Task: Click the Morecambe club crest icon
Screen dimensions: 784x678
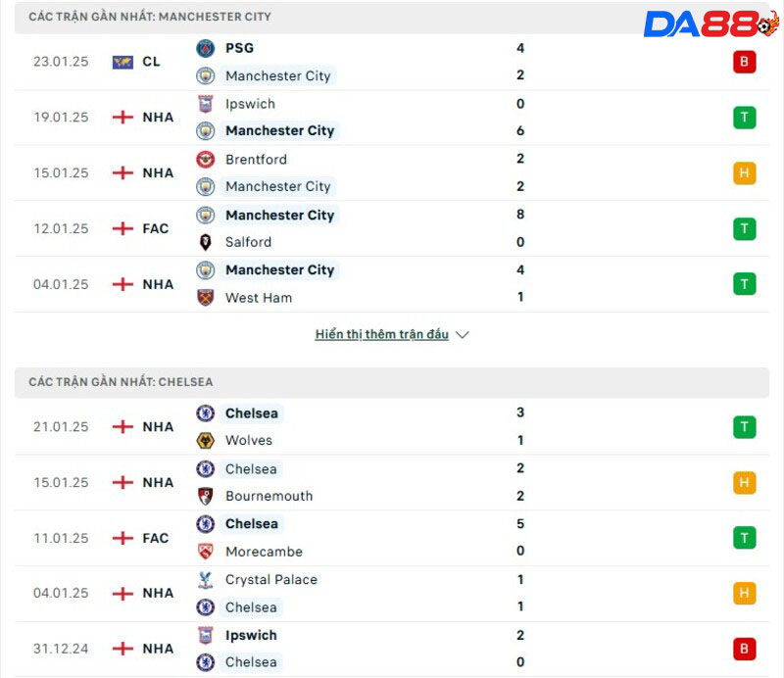Action: coord(205,552)
